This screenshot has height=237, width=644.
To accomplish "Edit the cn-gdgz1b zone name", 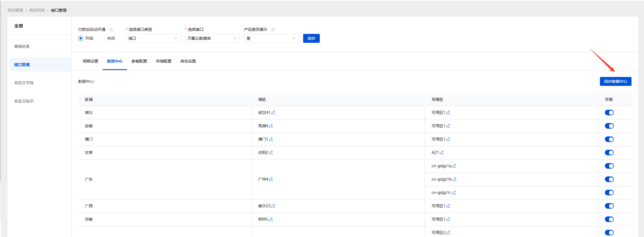I will [x=455, y=179].
